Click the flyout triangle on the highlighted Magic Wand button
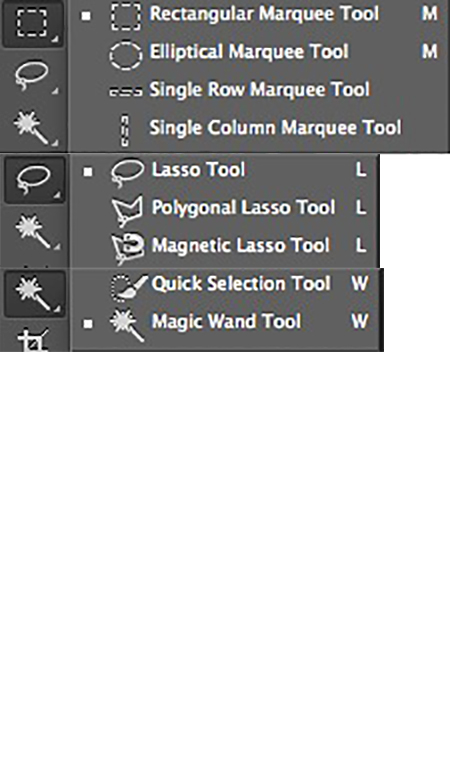This screenshot has height=770, width=450. (x=57, y=309)
